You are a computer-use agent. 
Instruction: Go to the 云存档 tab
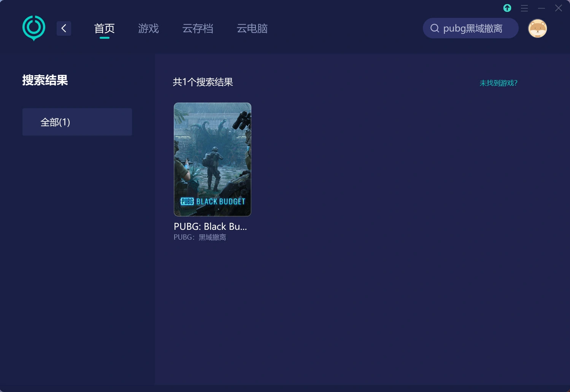(x=197, y=28)
